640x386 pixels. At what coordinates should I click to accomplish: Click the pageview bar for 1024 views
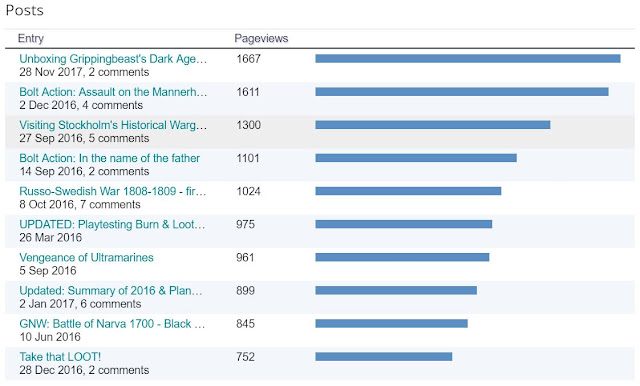coord(408,191)
